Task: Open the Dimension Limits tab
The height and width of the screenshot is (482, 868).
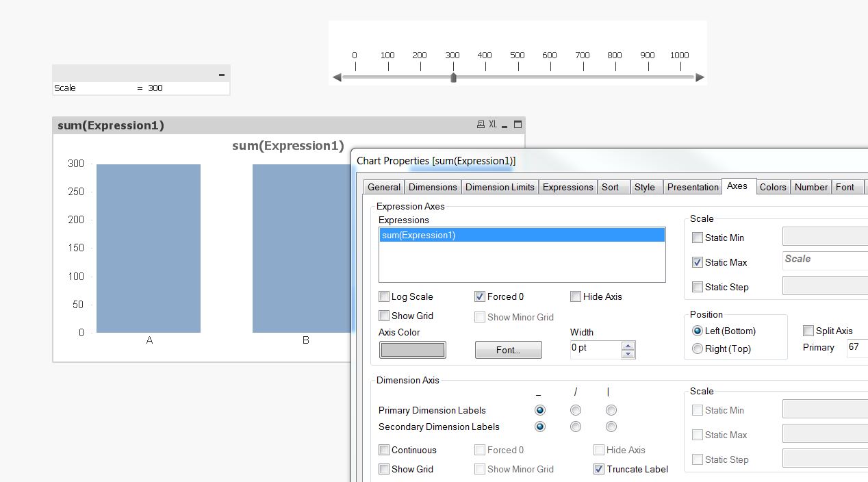Action: [500, 187]
